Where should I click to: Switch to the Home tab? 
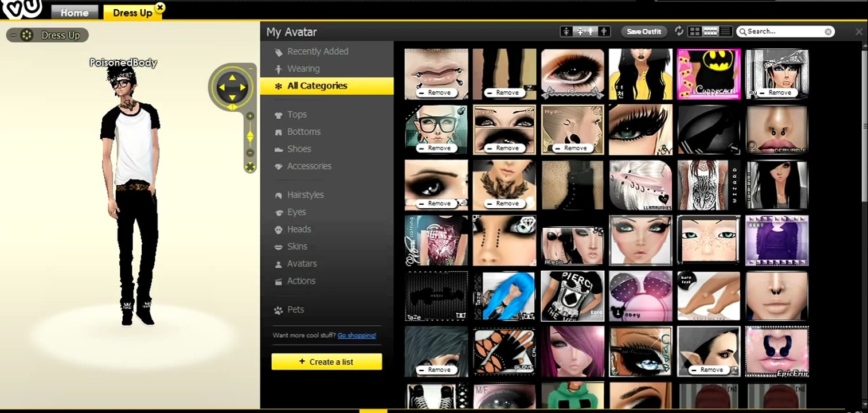75,13
